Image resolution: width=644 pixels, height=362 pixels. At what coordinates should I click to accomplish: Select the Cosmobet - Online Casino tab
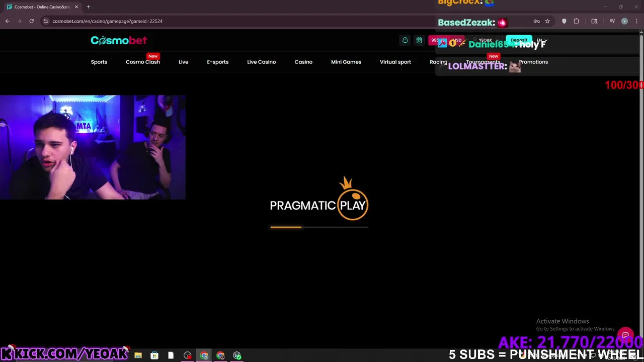(42, 7)
